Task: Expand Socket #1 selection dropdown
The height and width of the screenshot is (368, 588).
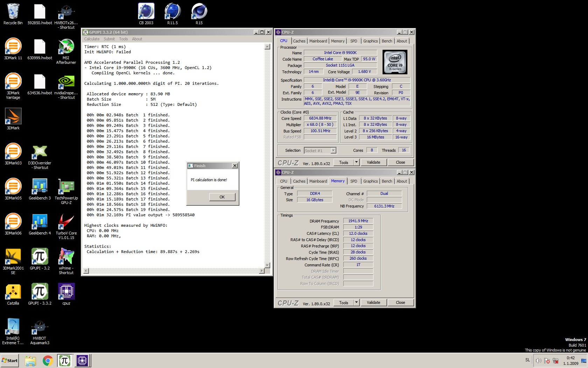Action: (333, 150)
